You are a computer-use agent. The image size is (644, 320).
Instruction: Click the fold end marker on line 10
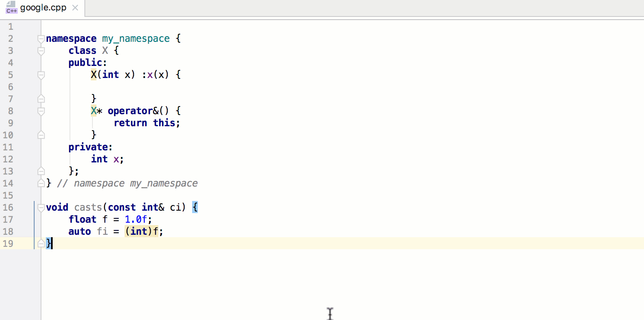pyautogui.click(x=41, y=135)
